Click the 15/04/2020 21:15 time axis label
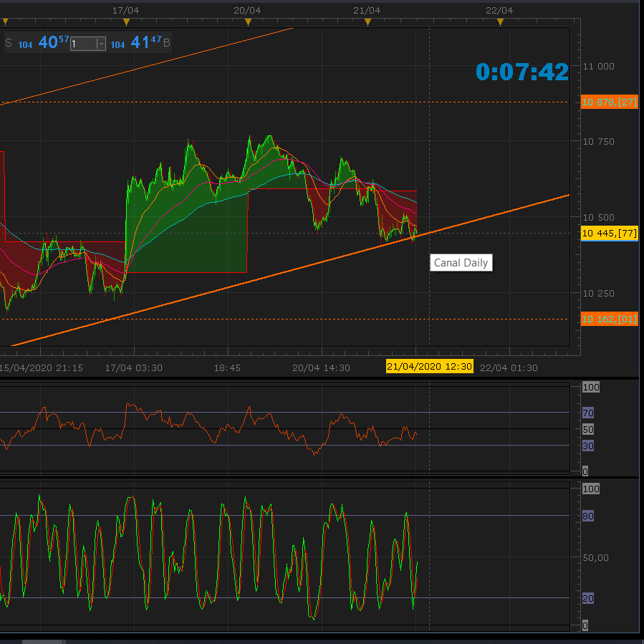 tap(41, 368)
